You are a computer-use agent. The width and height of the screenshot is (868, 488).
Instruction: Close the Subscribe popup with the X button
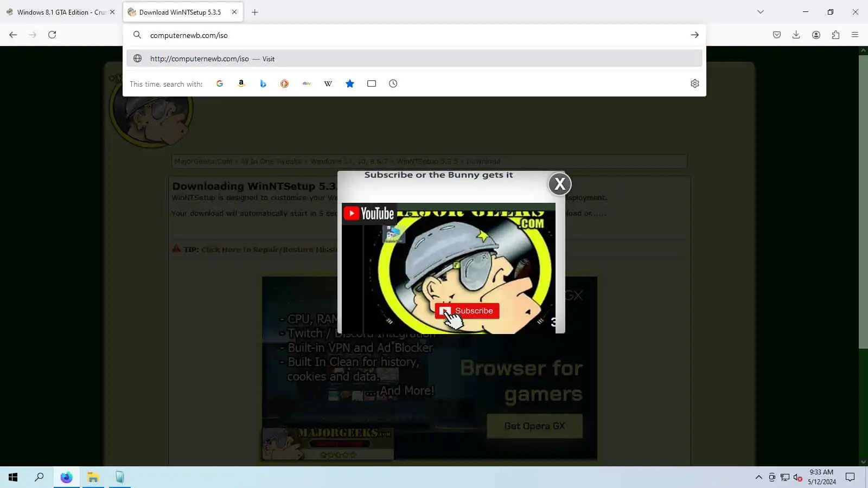coord(560,184)
